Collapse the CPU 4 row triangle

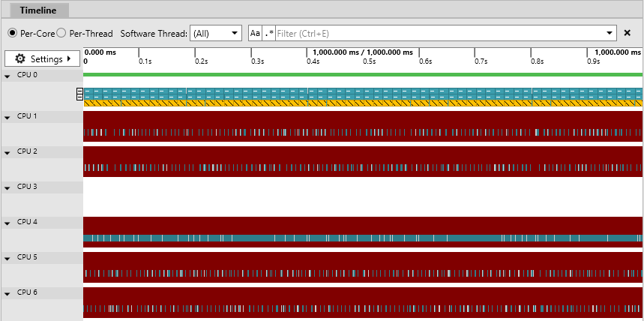(x=7, y=223)
